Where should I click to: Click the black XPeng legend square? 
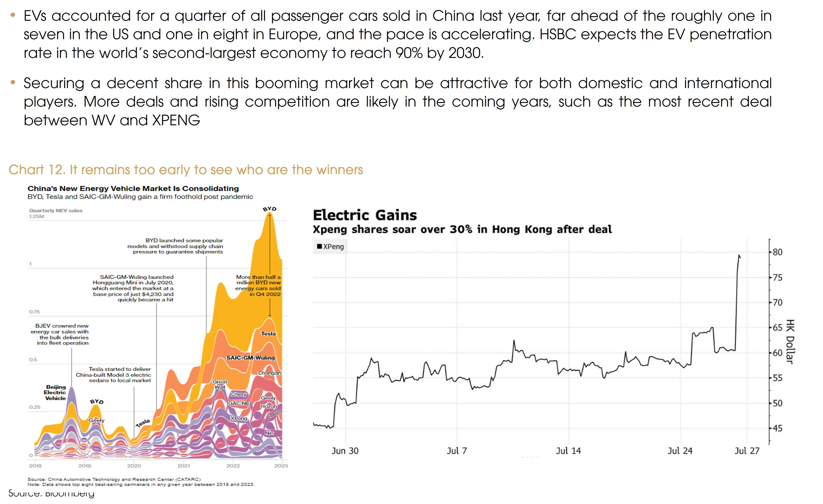click(319, 246)
